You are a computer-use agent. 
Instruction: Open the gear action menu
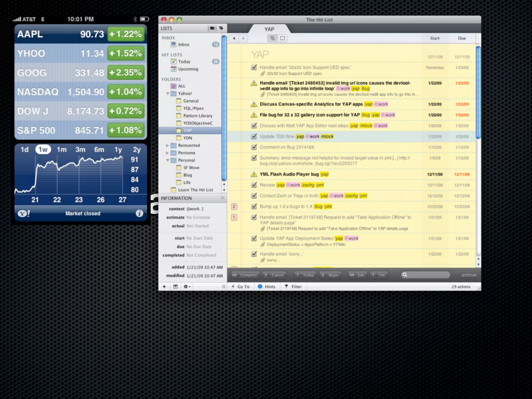(187, 287)
